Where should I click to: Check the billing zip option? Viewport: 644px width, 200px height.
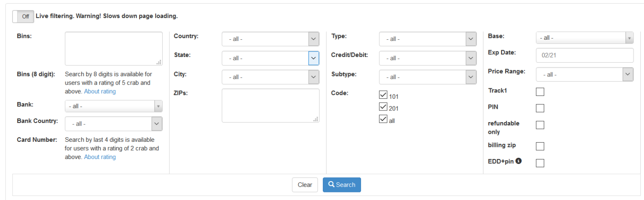point(540,146)
